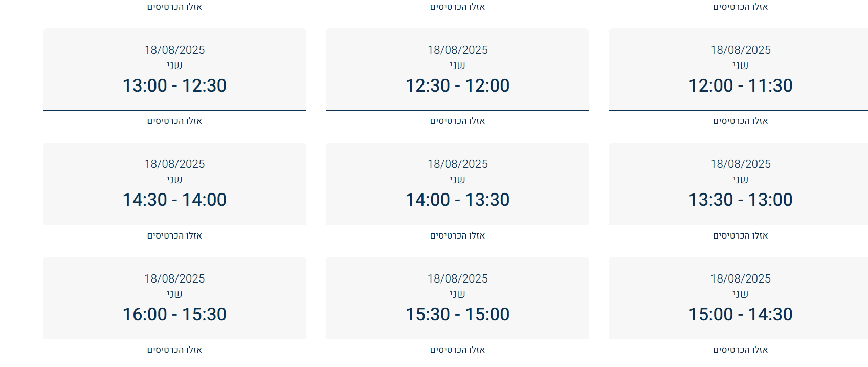The image size is (868, 367).
Task: Click אזלו הכרטיסים below the 14:30 - 14:00 card
Action: click(174, 236)
